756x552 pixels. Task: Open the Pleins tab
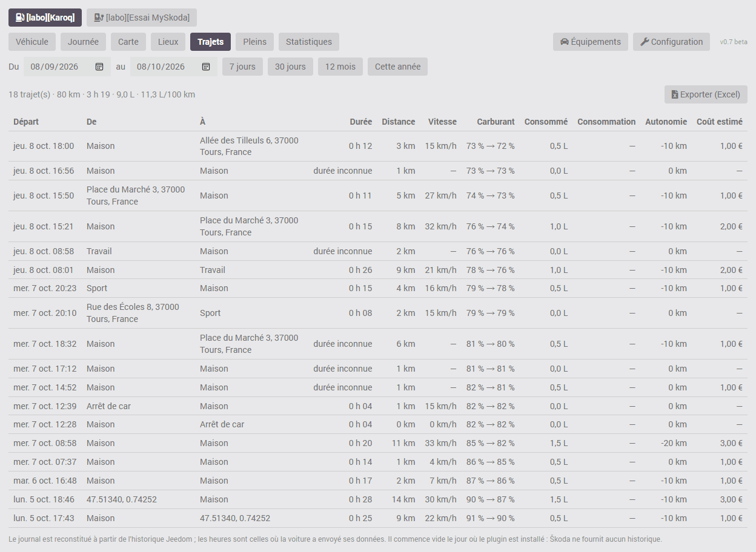[254, 42]
